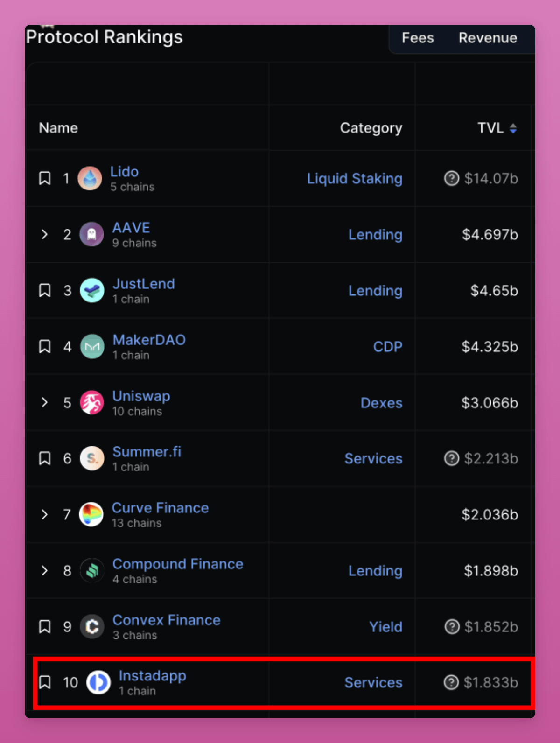Toggle bookmark for MakerDAO

tap(45, 346)
